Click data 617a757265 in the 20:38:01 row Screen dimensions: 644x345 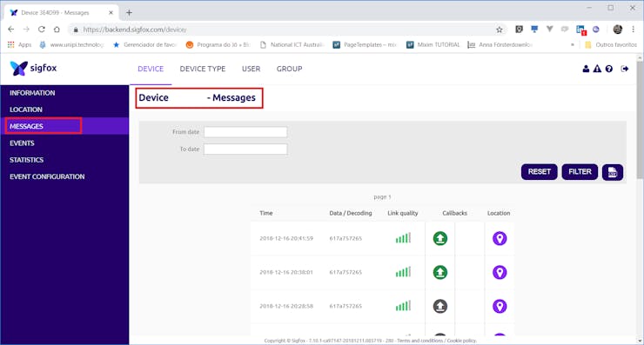(345, 272)
